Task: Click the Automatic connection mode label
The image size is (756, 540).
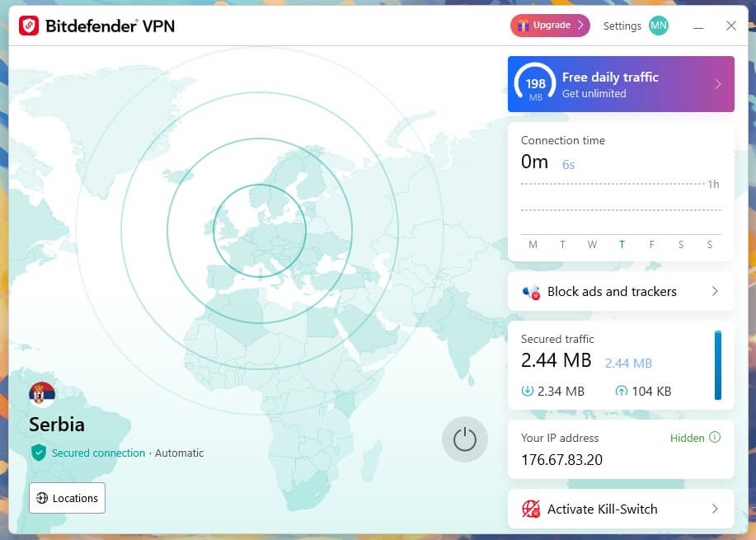Action: [x=180, y=453]
